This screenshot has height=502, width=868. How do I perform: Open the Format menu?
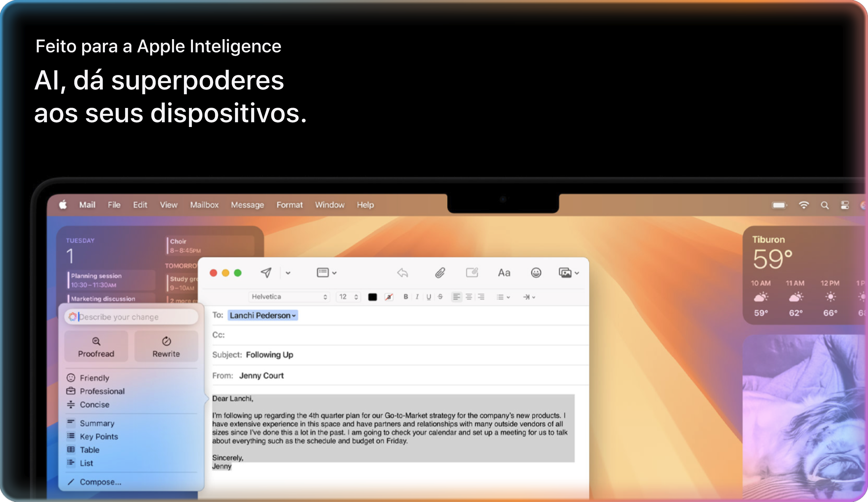pos(289,205)
